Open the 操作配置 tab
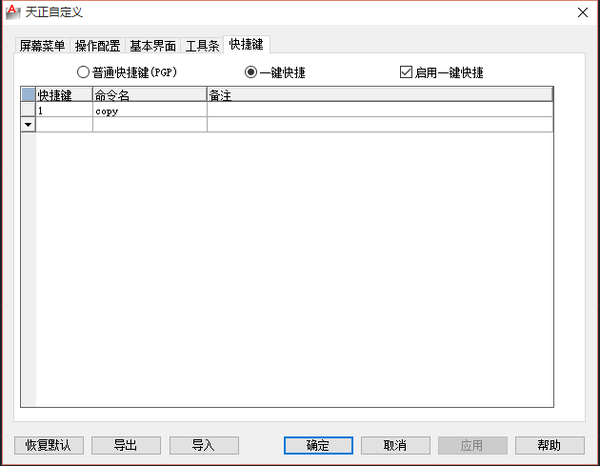Viewport: 600px width, 466px height. point(98,46)
